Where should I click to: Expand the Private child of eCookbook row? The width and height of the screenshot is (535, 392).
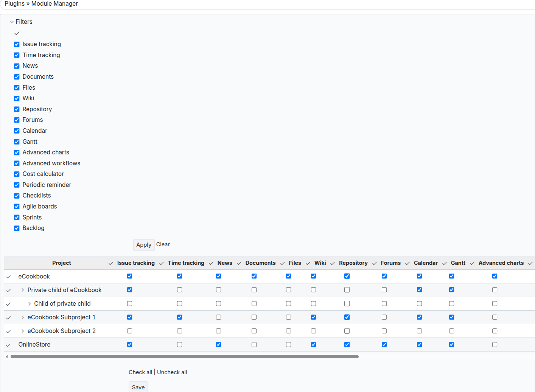pyautogui.click(x=23, y=290)
